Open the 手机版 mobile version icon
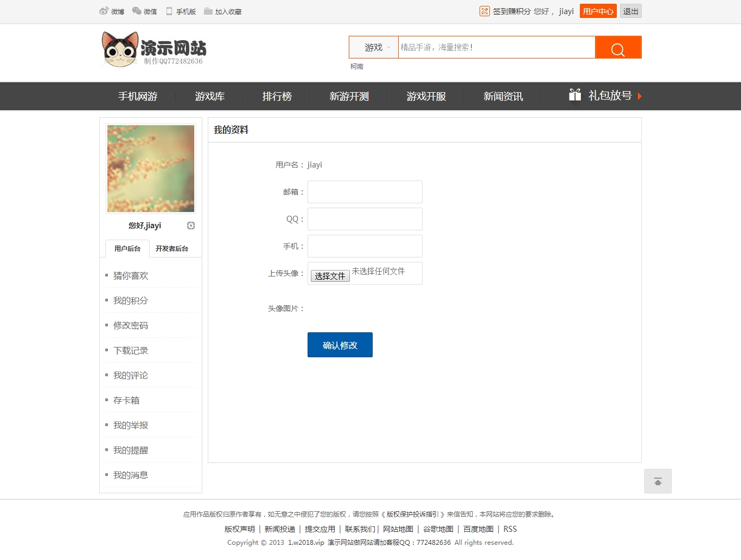The height and width of the screenshot is (560, 741). 169,11
